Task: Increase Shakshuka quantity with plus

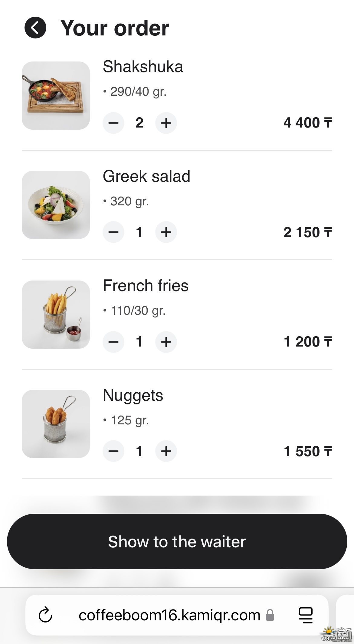Action: (x=166, y=123)
